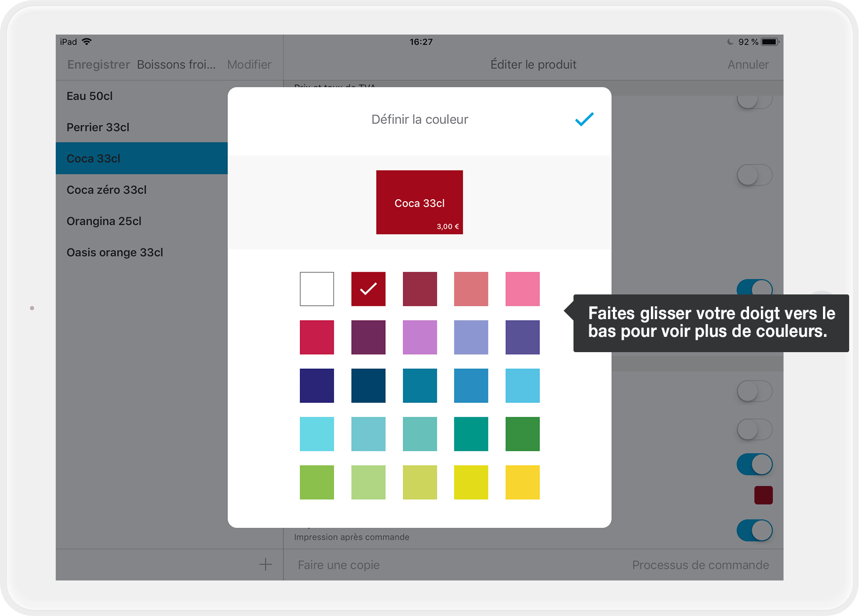Choose the pink color swatch
Image resolution: width=859 pixels, height=616 pixels.
click(x=523, y=289)
